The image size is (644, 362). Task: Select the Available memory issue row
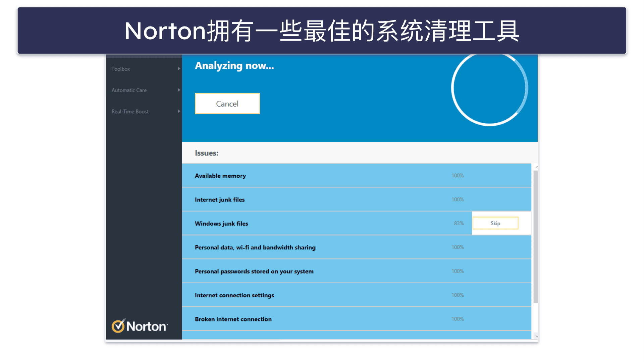pos(357,176)
